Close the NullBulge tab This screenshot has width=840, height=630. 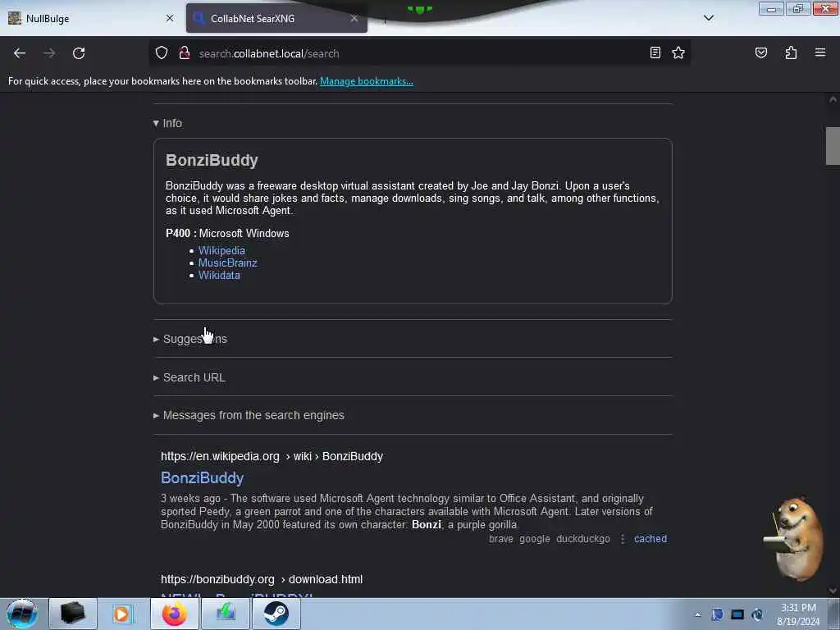170,18
